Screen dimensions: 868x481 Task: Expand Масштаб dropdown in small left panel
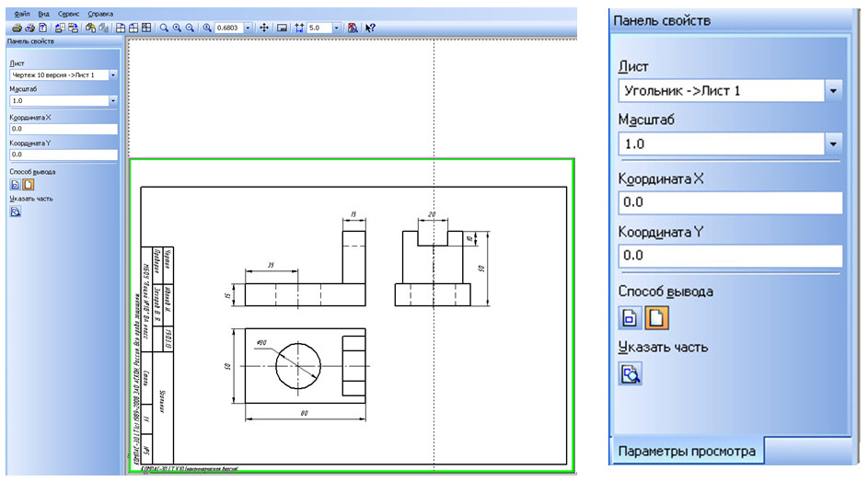tap(113, 100)
